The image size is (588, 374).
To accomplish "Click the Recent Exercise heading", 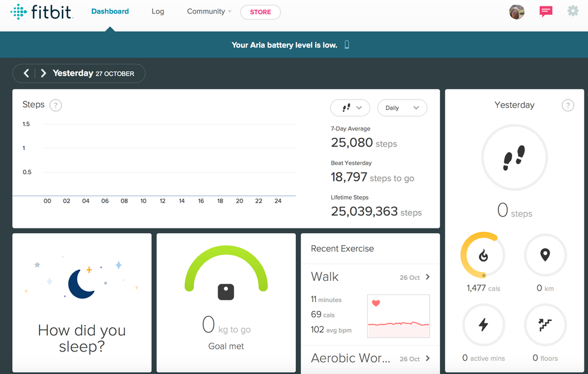I will click(342, 249).
